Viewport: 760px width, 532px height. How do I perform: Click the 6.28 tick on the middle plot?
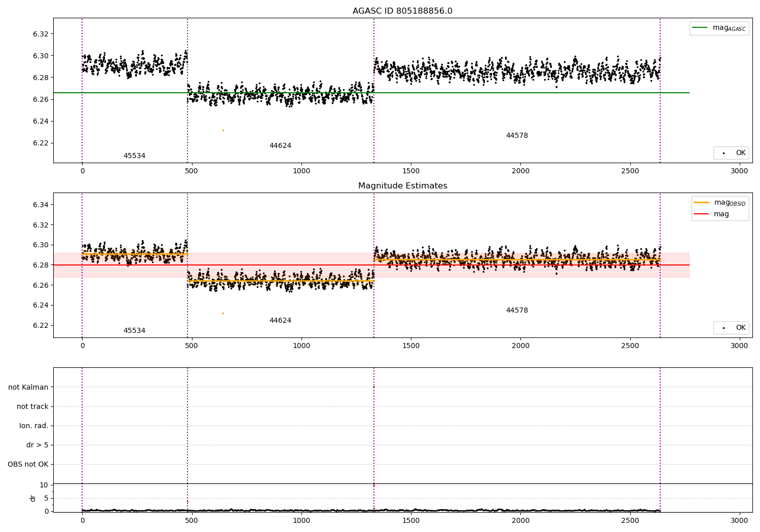(x=41, y=265)
